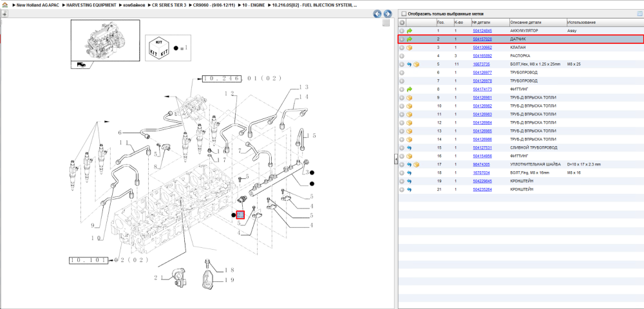Viewport: 644px width, 309px height.
Task: Collapse panel using the splitter arrow handle
Action: [396, 159]
